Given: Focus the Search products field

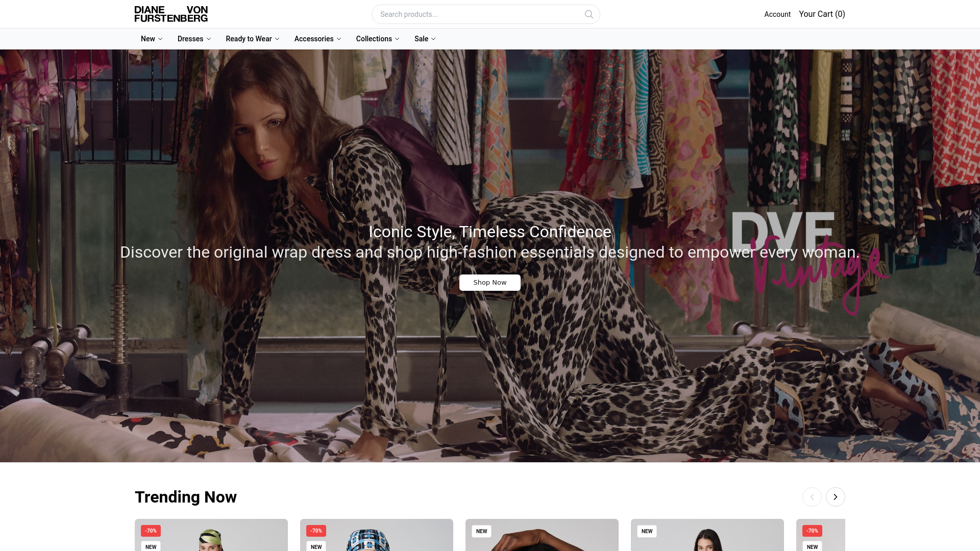Looking at the screenshot, I should (485, 14).
